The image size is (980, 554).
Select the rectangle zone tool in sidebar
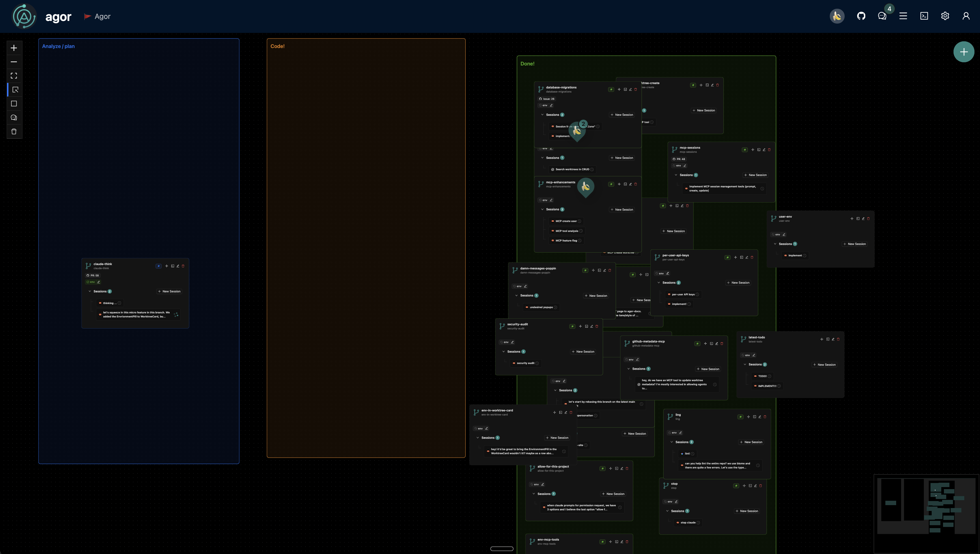(14, 103)
